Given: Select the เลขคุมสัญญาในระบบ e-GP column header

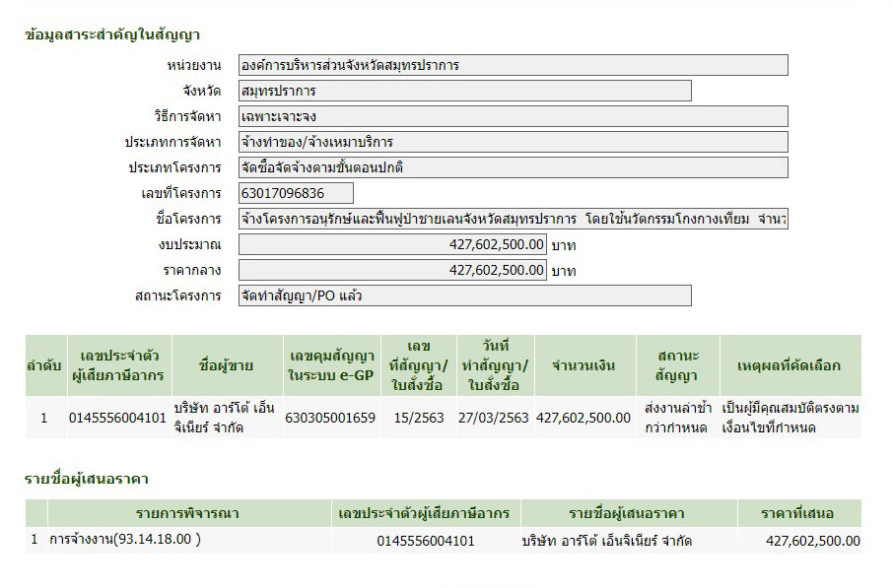Looking at the screenshot, I should pyautogui.click(x=330, y=365).
